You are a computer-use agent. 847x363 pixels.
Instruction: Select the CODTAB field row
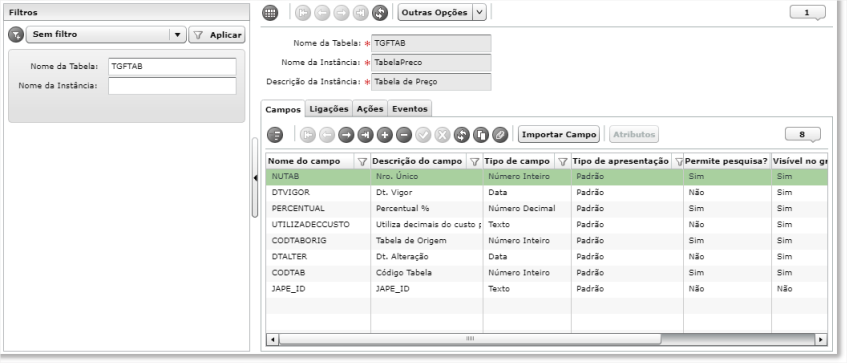546,273
